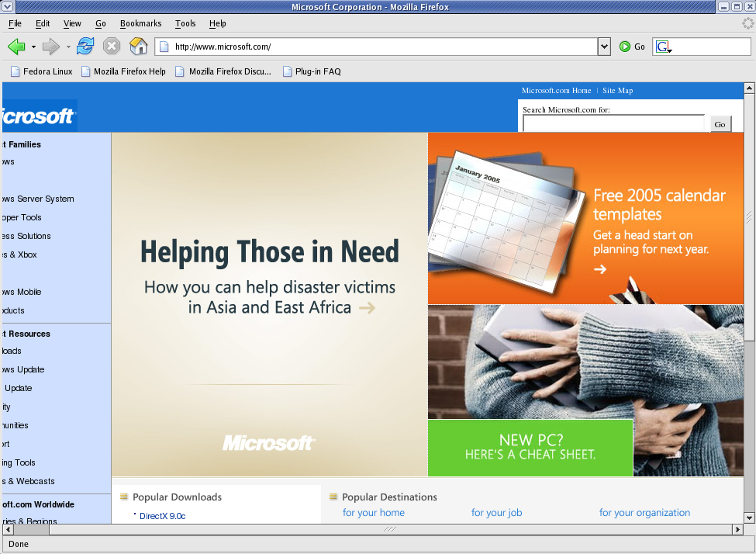Open Forward history dropdown arrow
Screen dimensions: 756x554
tap(68, 47)
